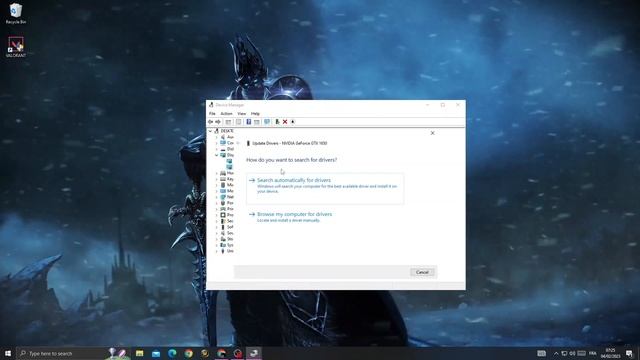Expand the Human Interface Devices node
640x360 pixels.
click(x=217, y=173)
